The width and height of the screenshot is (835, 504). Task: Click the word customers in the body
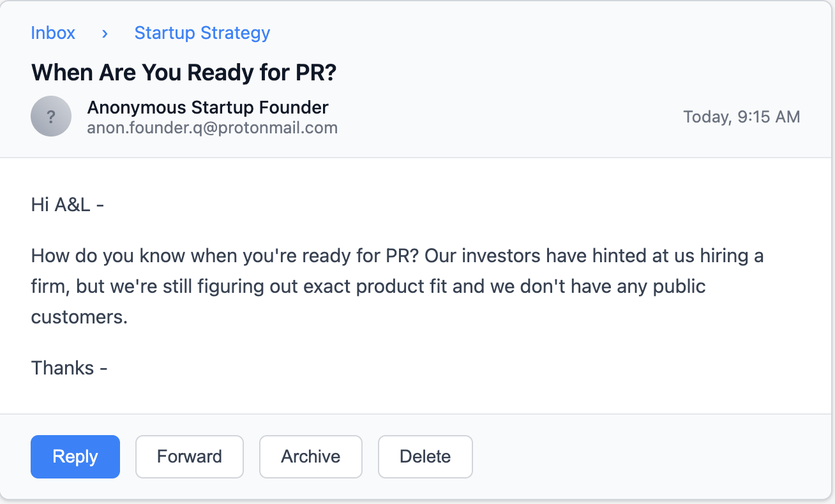79,317
